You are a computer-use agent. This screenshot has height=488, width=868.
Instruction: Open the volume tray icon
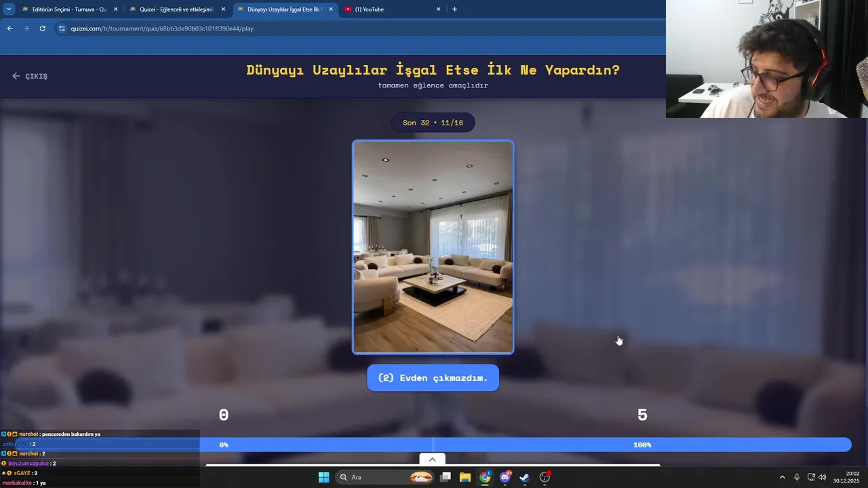[x=823, y=477]
